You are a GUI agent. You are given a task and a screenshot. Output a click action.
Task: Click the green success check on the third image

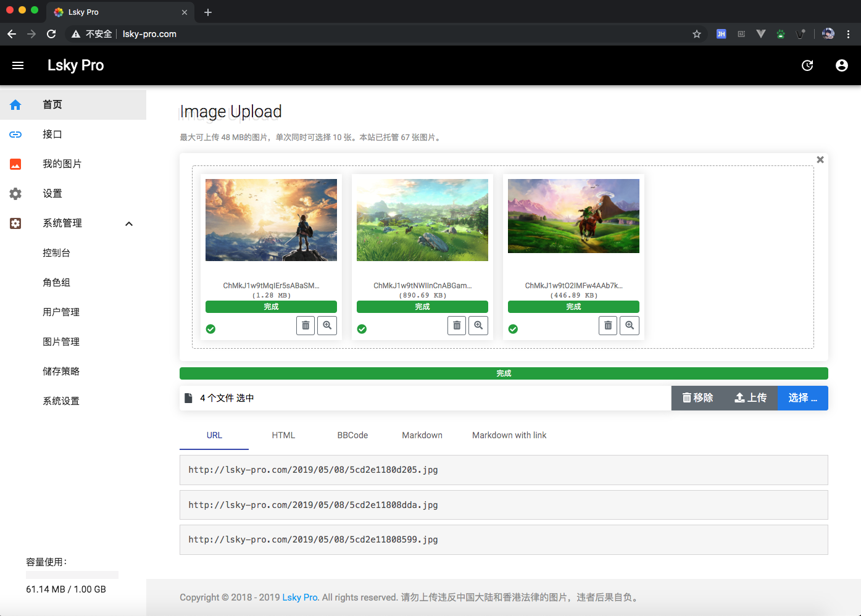click(x=513, y=329)
